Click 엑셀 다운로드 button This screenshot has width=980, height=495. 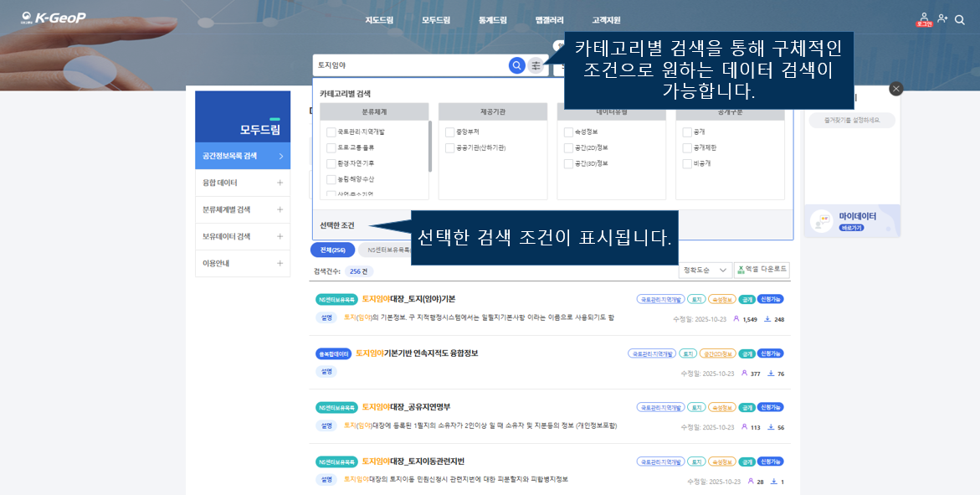pyautogui.click(x=762, y=270)
